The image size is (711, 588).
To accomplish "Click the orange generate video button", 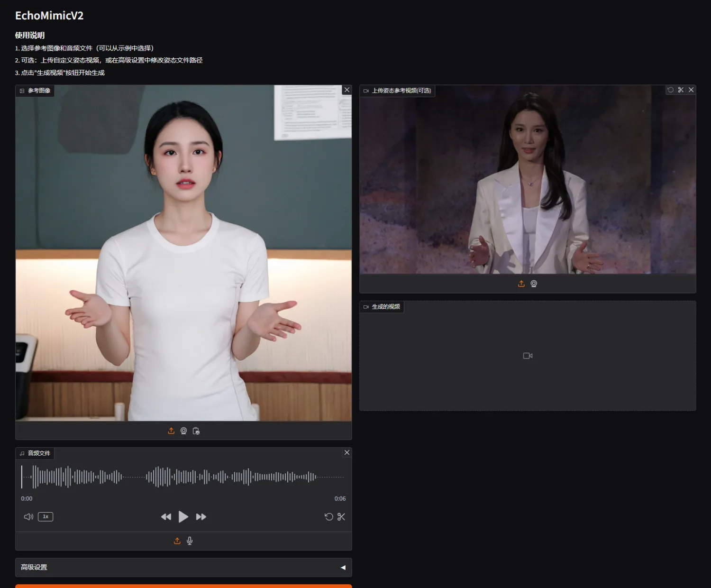I will (x=183, y=586).
